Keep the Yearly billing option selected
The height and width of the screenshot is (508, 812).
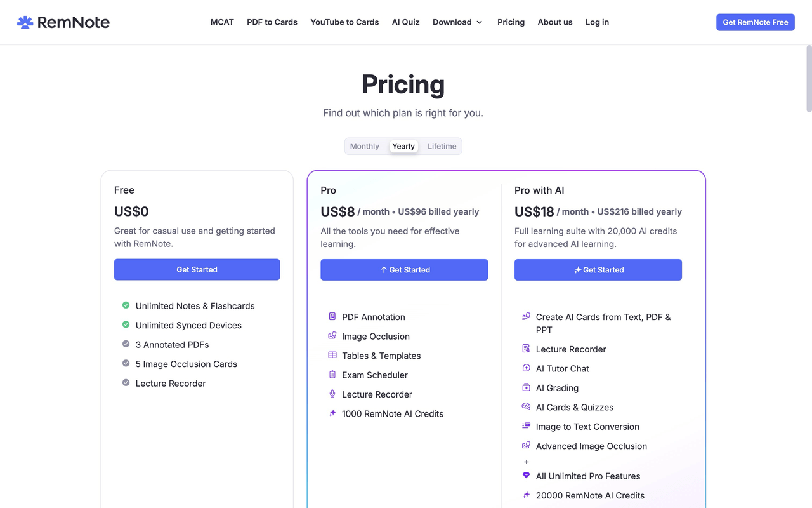coord(403,146)
